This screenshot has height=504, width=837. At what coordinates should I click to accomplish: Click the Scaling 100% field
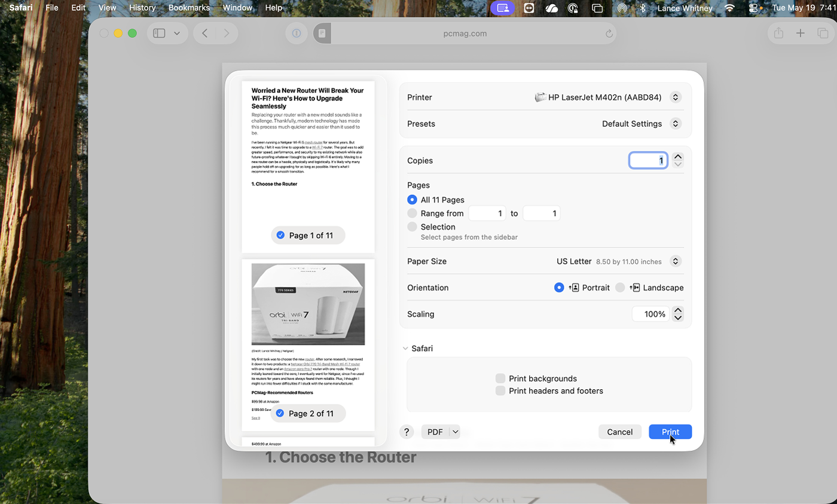[x=650, y=314]
